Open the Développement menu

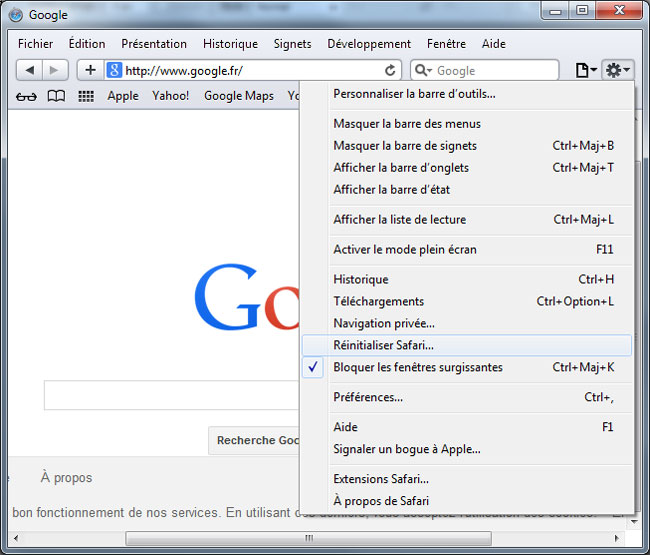(369, 44)
